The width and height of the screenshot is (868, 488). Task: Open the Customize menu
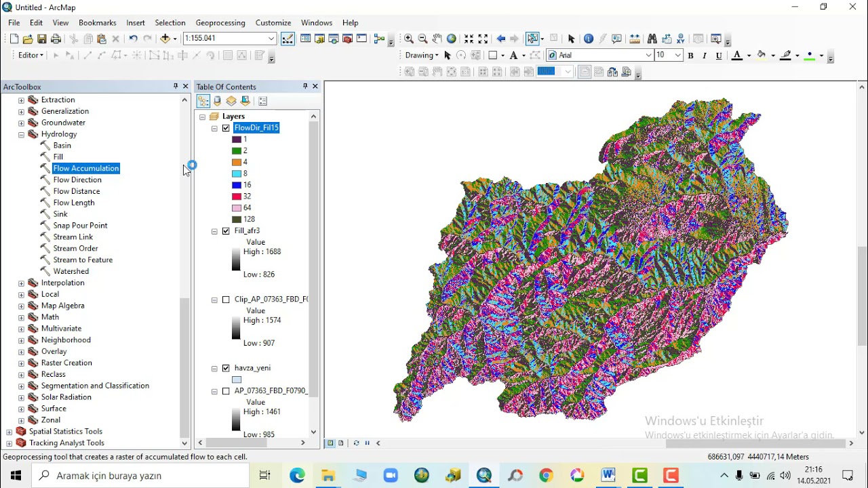273,23
